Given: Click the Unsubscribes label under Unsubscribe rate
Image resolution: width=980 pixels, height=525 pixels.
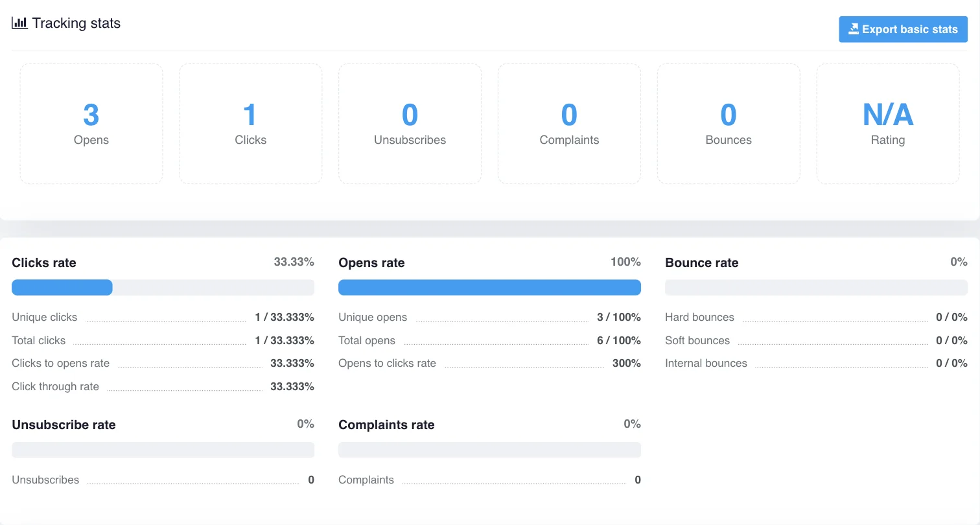Looking at the screenshot, I should (x=45, y=480).
